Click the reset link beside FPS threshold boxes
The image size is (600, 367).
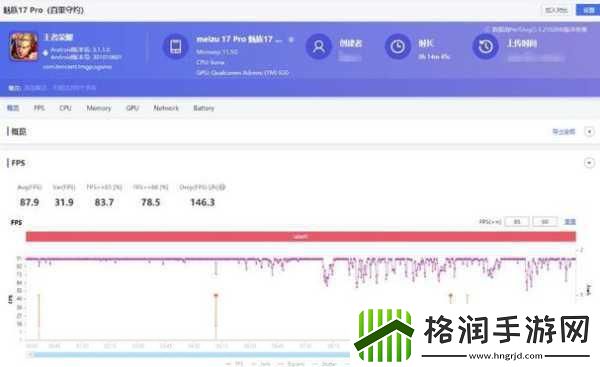(x=570, y=222)
